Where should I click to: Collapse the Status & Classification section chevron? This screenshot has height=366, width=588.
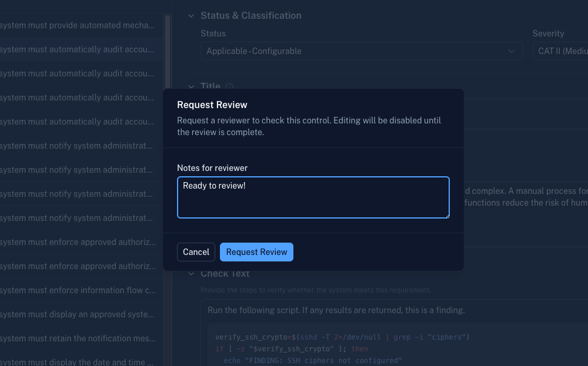pyautogui.click(x=190, y=15)
